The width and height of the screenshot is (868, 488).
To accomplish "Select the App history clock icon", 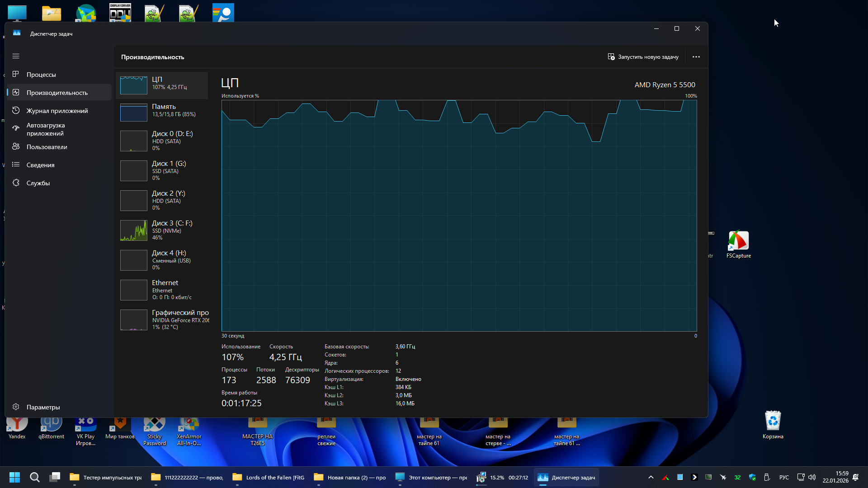I will coord(16,110).
